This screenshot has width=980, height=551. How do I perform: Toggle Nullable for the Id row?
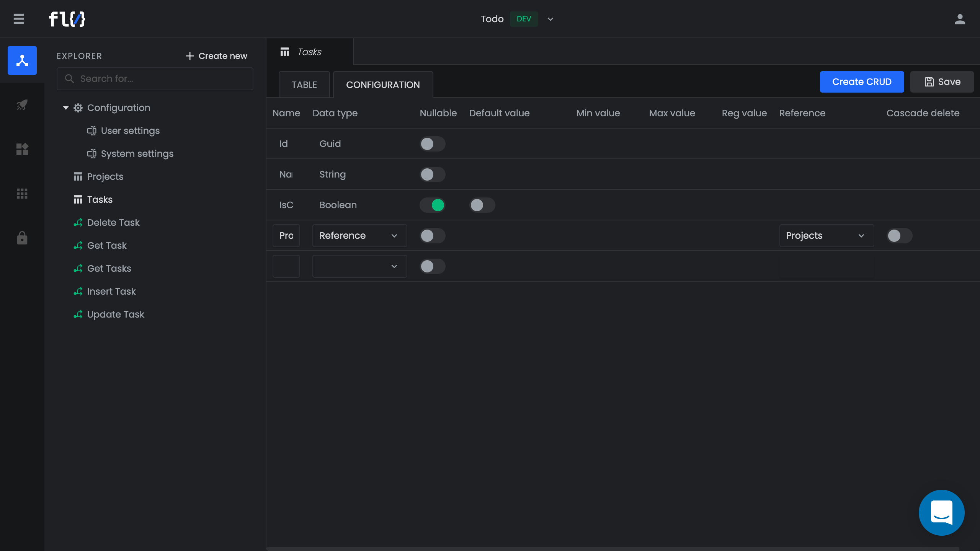tap(433, 144)
